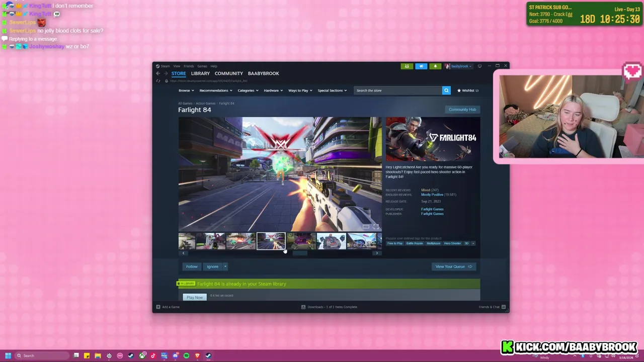Click the Farlight84 capsule header image
Image resolution: width=644 pixels, height=362 pixels.
click(x=433, y=139)
